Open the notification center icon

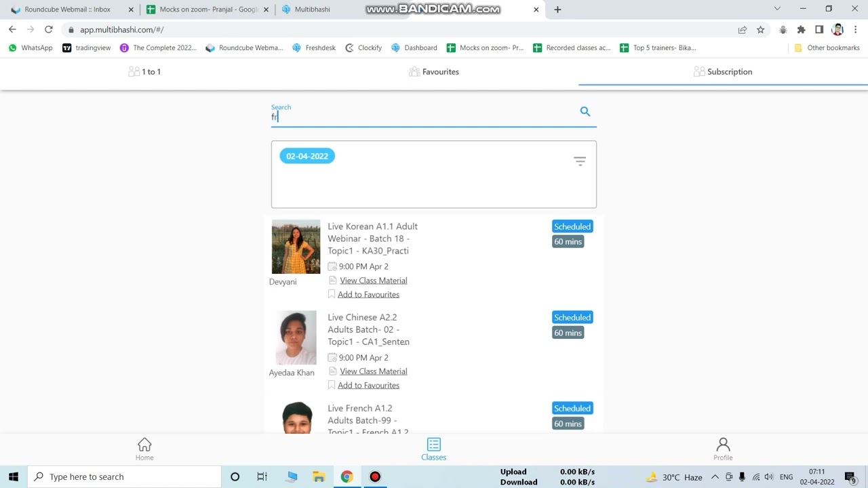point(850,477)
